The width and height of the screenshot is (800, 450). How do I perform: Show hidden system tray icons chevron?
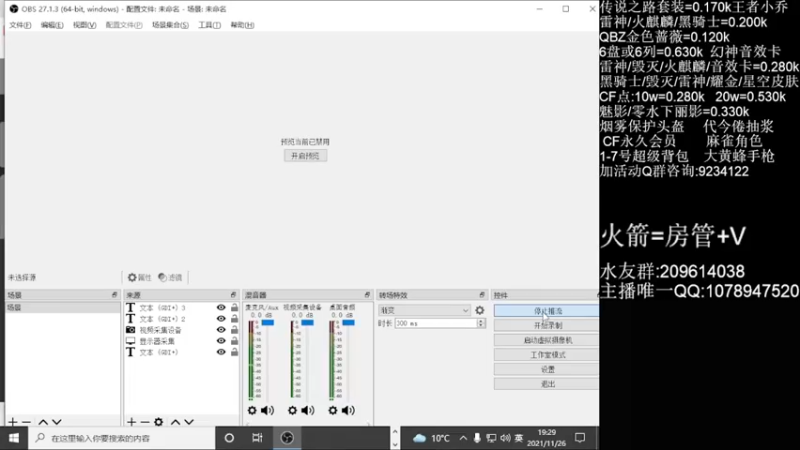click(463, 438)
